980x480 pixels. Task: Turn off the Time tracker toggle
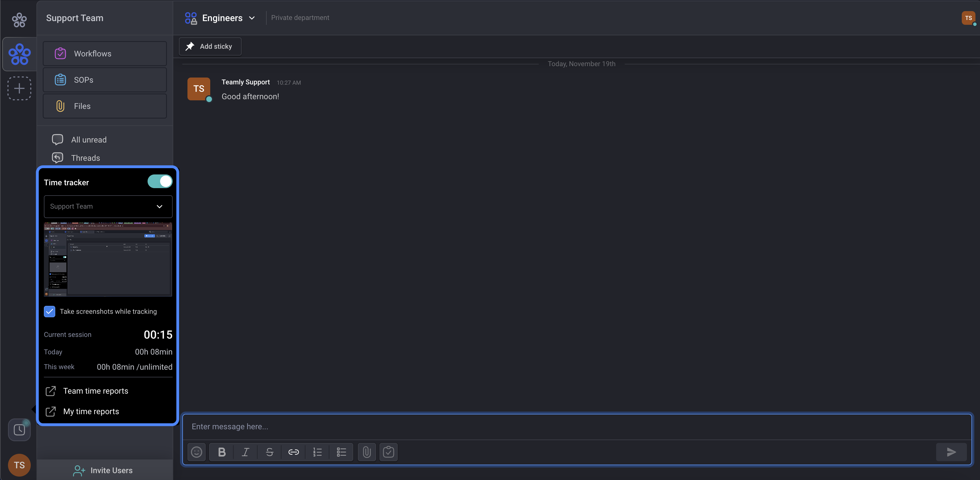[160, 182]
